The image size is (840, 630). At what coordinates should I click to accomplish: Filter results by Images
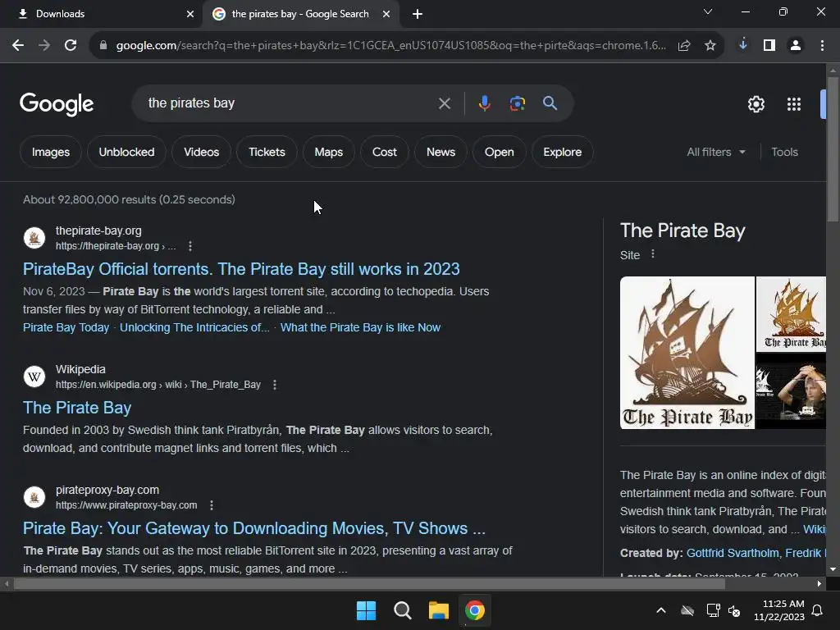51,152
